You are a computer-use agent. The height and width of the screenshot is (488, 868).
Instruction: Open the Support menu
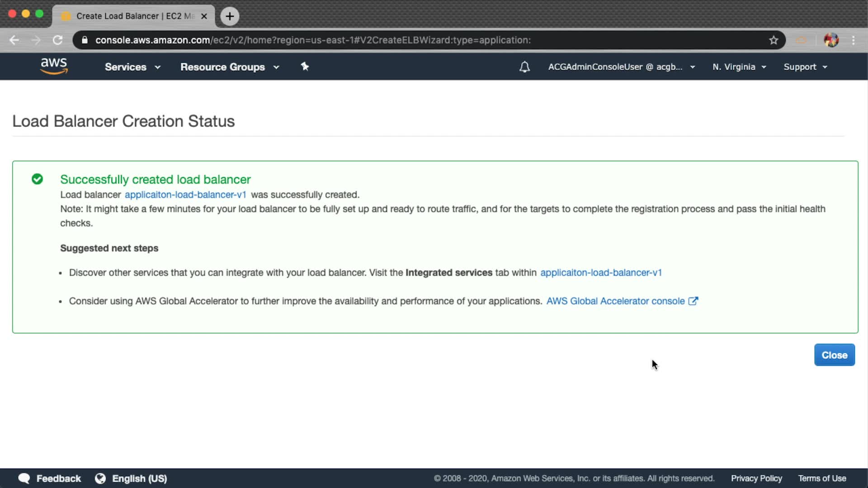(805, 67)
